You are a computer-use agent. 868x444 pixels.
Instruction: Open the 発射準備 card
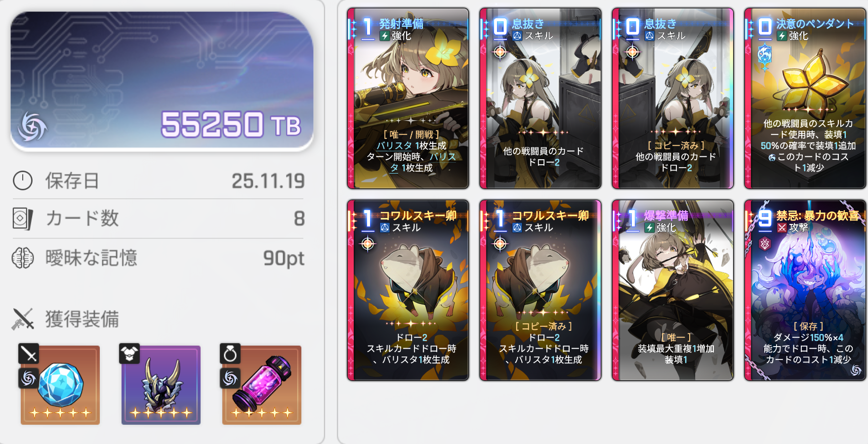click(408, 98)
